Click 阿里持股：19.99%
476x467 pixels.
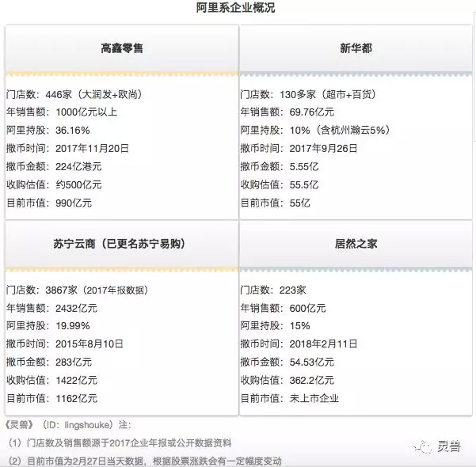point(48,326)
